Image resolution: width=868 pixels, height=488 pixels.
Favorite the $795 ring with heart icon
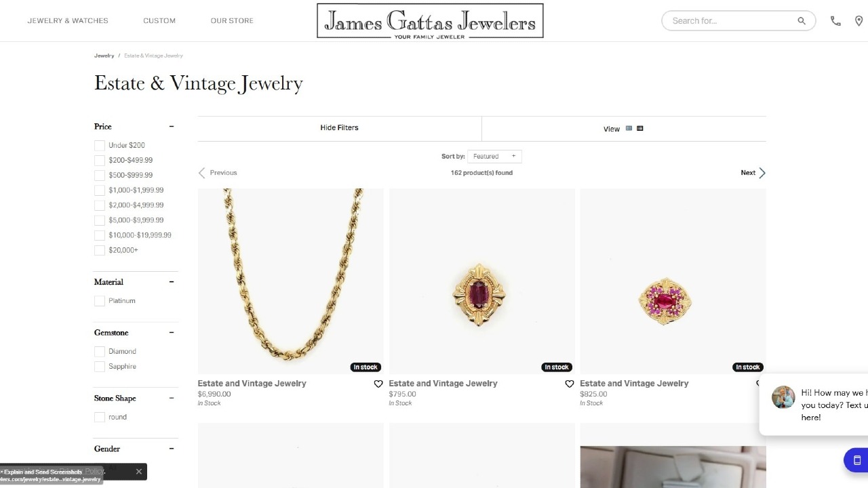click(x=570, y=384)
